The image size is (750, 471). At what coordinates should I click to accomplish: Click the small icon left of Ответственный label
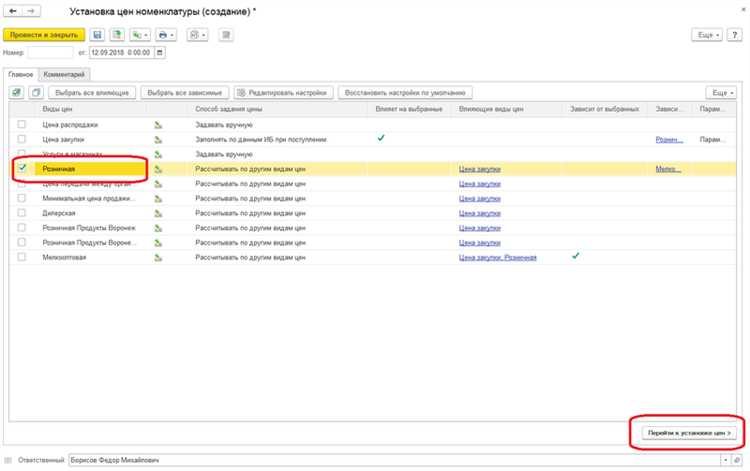(x=8, y=460)
